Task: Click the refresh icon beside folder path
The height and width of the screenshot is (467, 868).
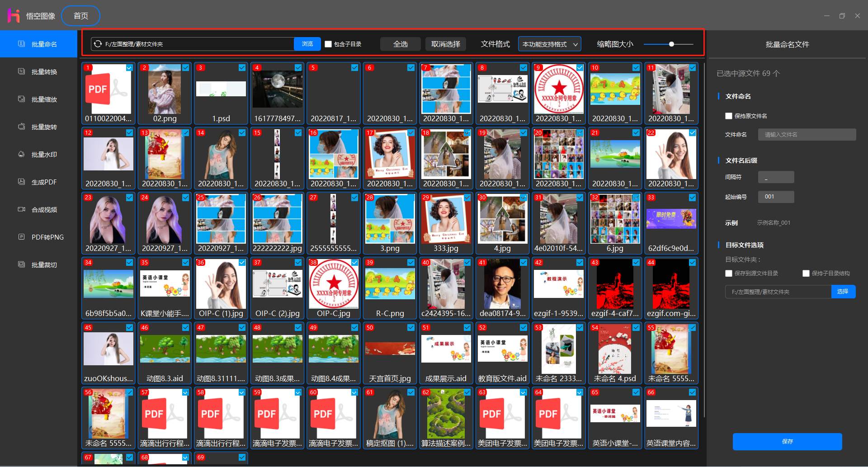Action: pyautogui.click(x=98, y=44)
